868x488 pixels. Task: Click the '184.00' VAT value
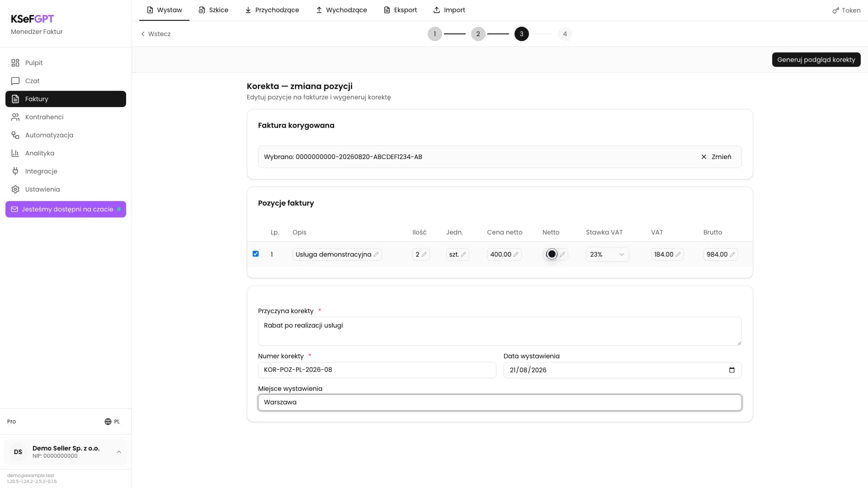pos(663,254)
